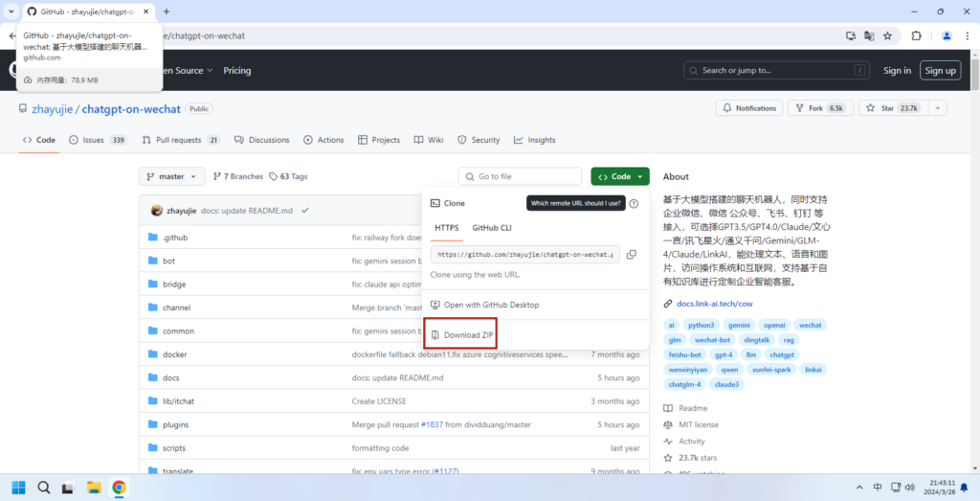This screenshot has height=501, width=980.
Task: Open the clone URL help question icon
Action: tap(634, 203)
